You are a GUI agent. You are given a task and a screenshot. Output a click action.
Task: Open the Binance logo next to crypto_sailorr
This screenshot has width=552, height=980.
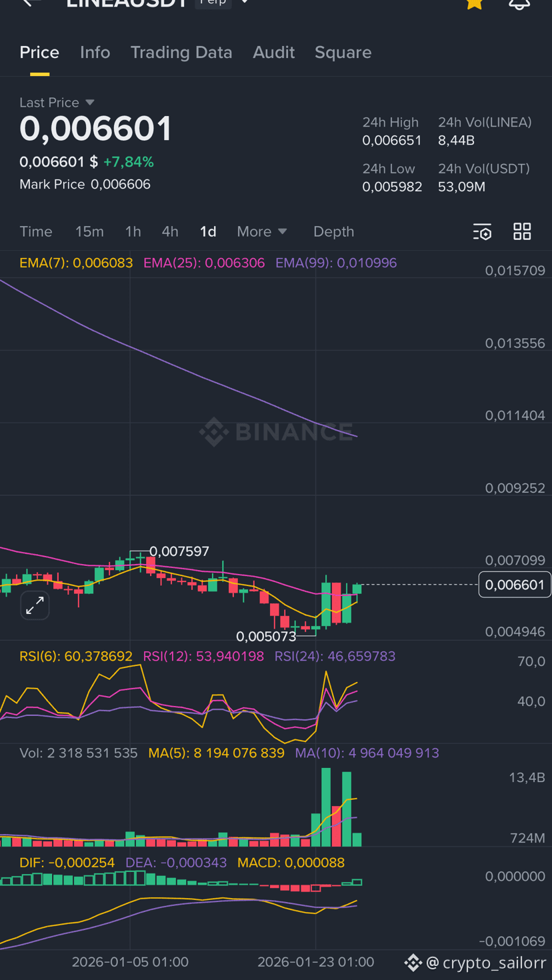coord(413,963)
